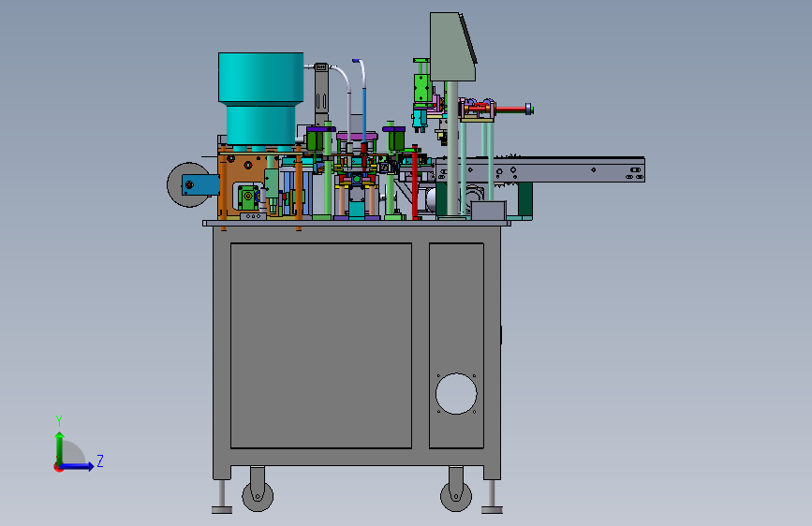
Task: Select the right caster wheel under the cabinet
Action: (x=456, y=495)
